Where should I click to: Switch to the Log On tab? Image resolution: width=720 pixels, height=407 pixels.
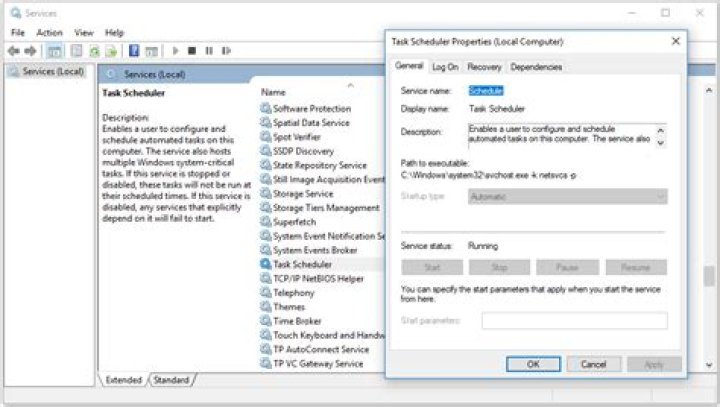445,67
